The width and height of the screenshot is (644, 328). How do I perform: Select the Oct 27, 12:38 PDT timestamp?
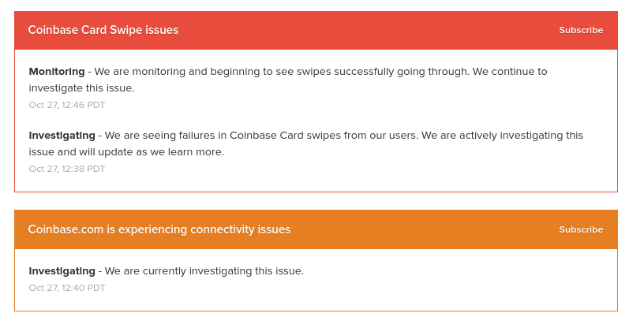coord(67,170)
